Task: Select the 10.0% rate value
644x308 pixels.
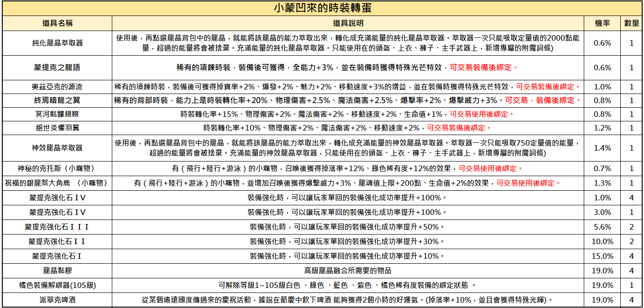Action: pos(602,241)
